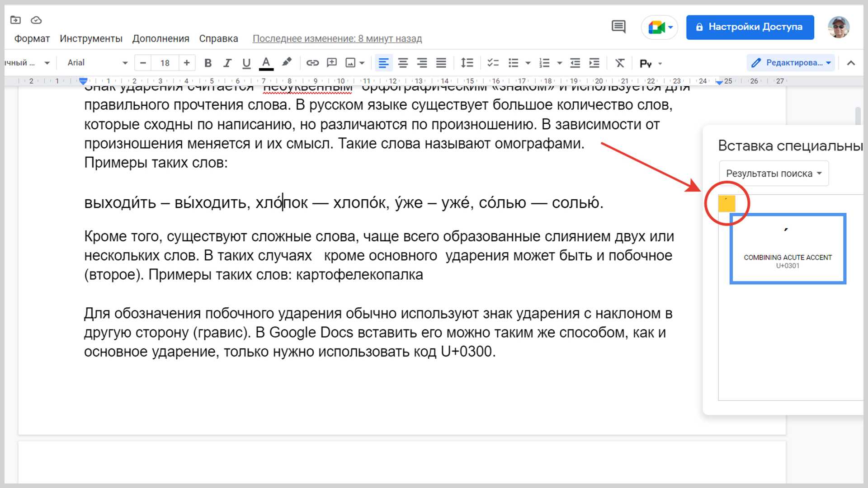Open the Инструменты menu
868x488 pixels.
click(91, 38)
